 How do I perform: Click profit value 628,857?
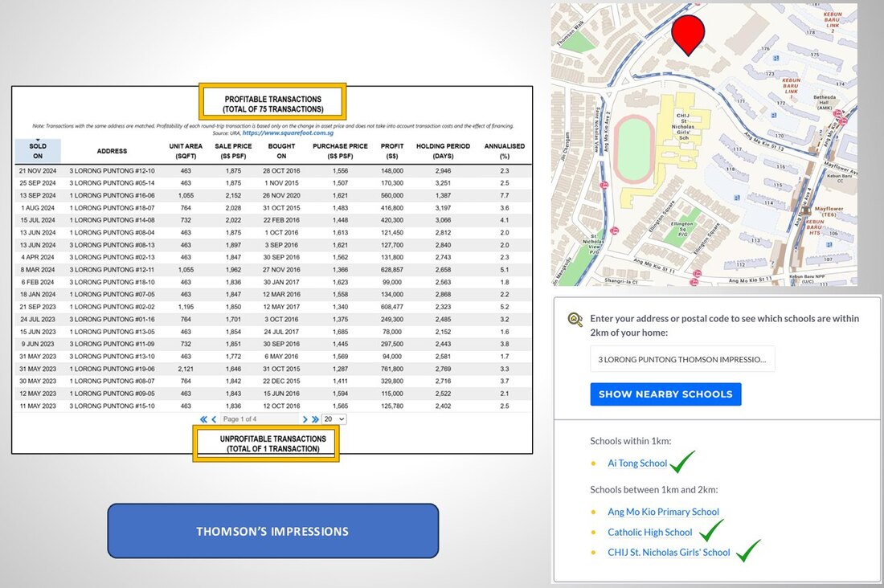pos(392,270)
